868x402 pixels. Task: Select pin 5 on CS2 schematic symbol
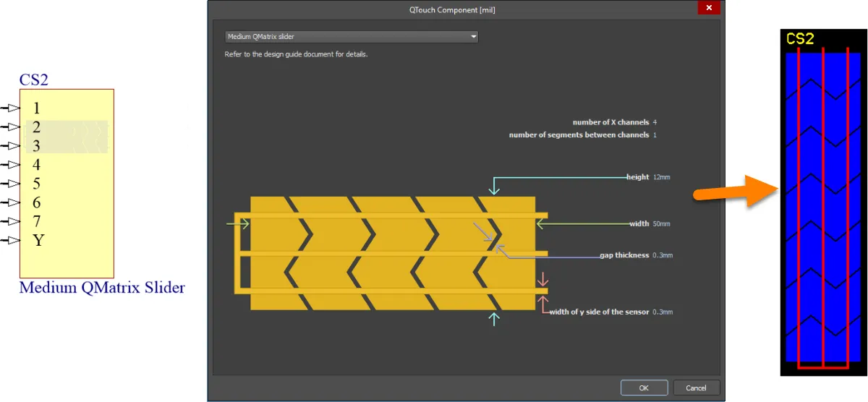[x=10, y=184]
